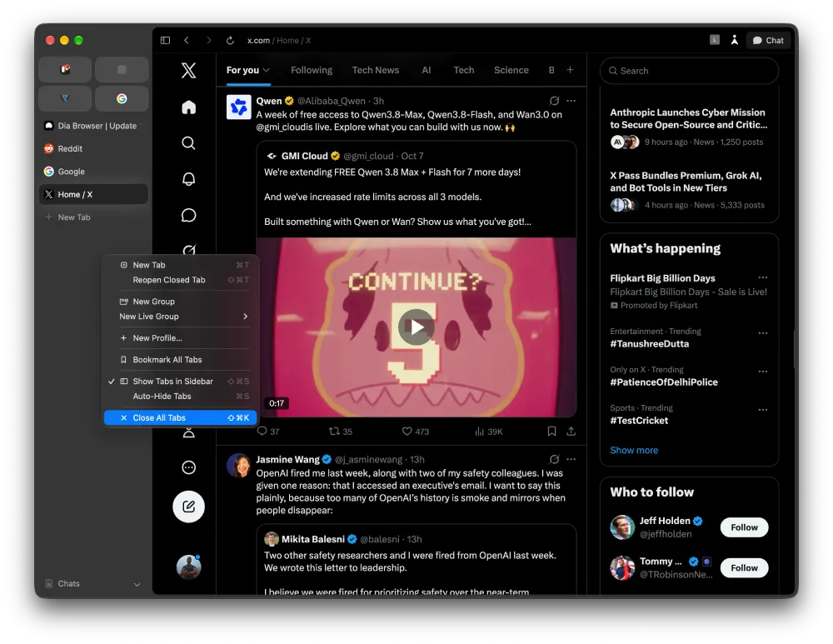This screenshot has width=833, height=644.
Task: Click Grok icon on Qwen post
Action: [554, 101]
